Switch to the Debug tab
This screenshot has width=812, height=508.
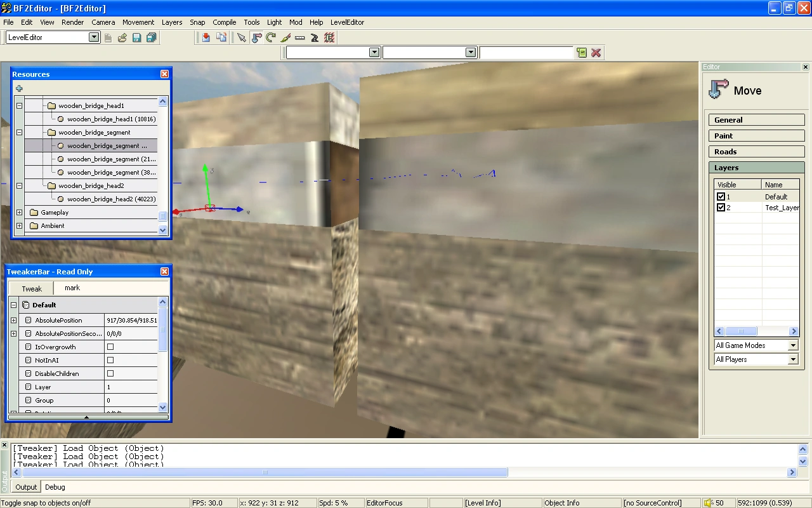click(55, 487)
